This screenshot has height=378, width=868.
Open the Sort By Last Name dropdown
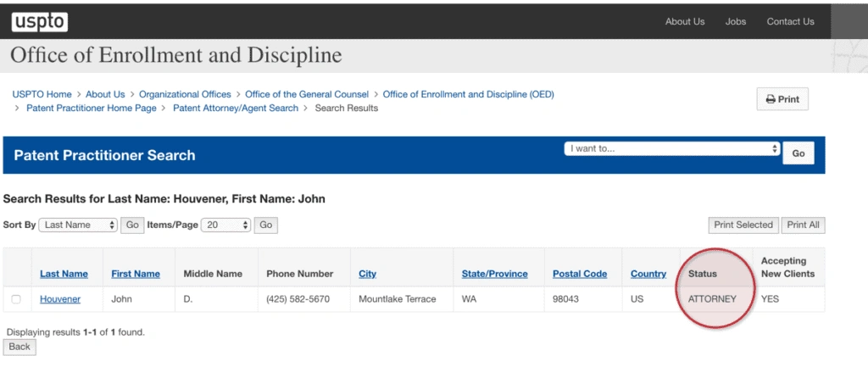point(78,225)
